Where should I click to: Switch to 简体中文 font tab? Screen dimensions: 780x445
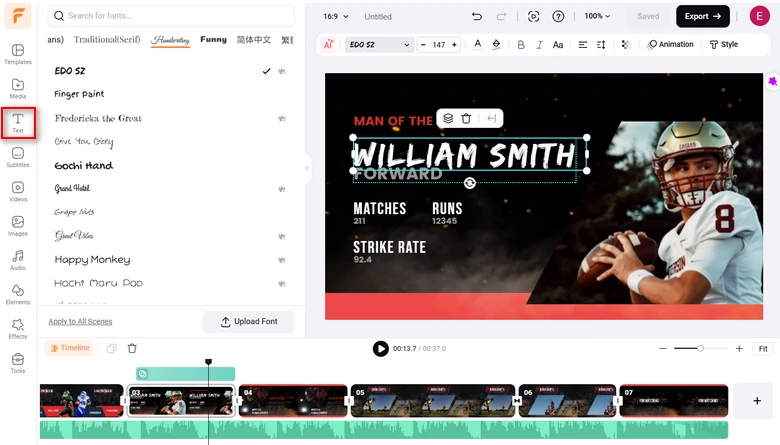click(x=254, y=39)
